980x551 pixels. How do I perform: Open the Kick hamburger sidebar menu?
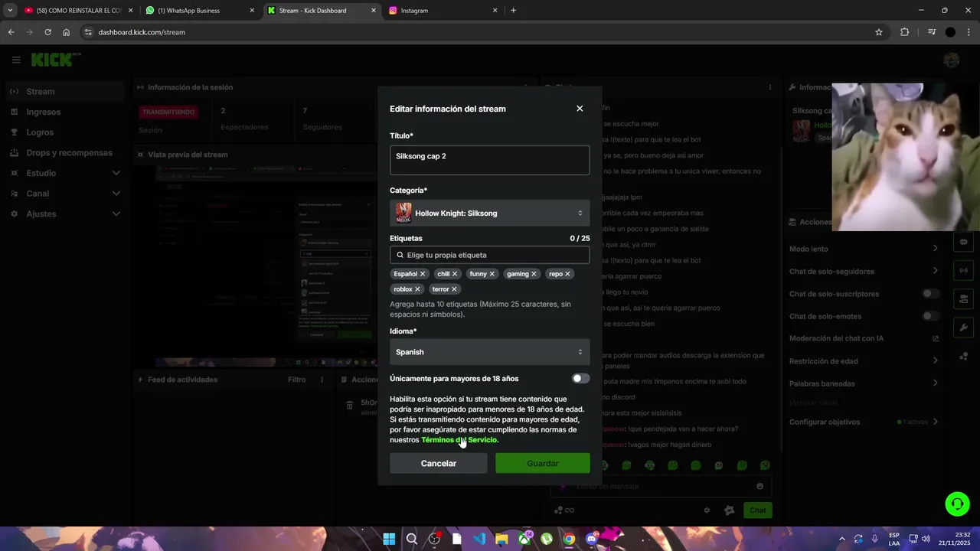click(x=16, y=60)
